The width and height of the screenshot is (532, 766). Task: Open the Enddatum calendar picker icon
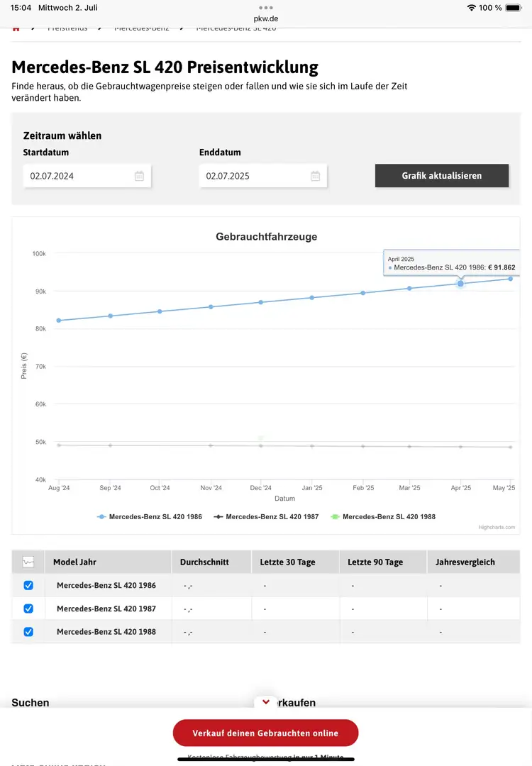tap(315, 176)
